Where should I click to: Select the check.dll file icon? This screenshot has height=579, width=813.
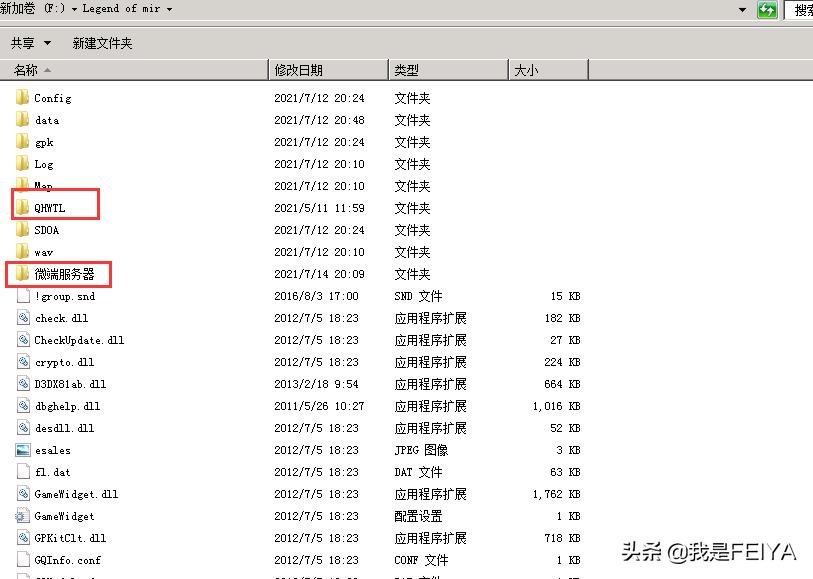[22, 318]
